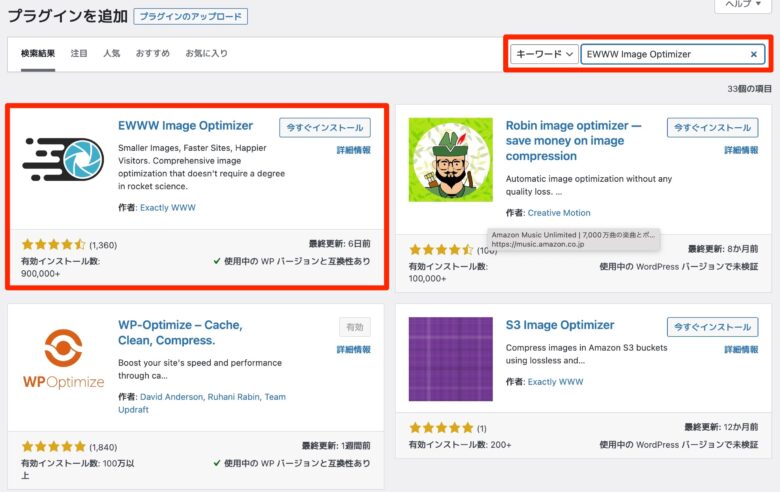Click the S3 rating count (1)
Viewport: 780px width, 492px height.
pos(482,428)
